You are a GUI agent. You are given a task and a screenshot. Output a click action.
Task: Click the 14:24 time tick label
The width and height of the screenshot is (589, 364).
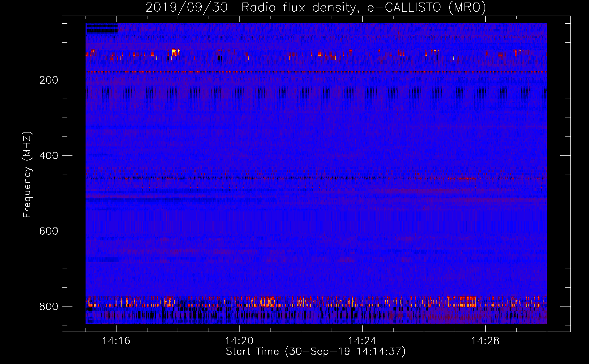362,341
